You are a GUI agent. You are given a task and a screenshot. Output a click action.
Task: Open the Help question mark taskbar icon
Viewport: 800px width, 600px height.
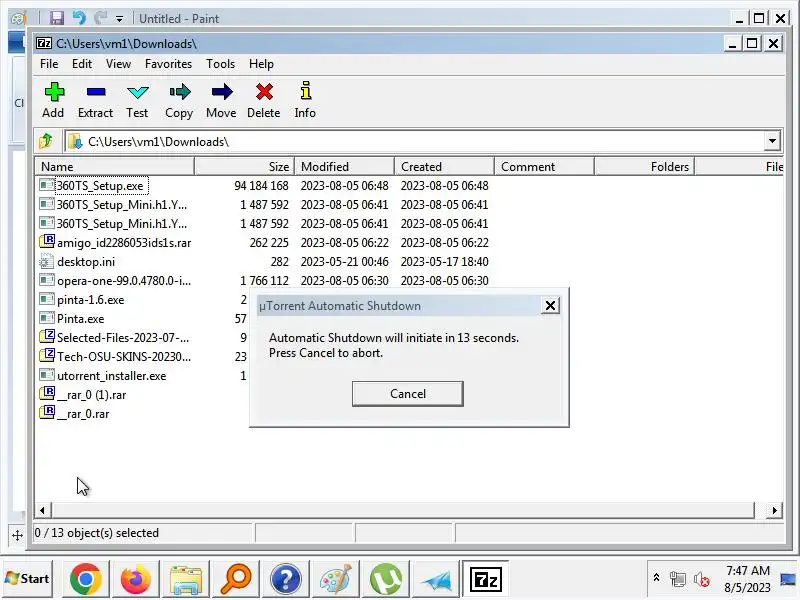click(286, 579)
